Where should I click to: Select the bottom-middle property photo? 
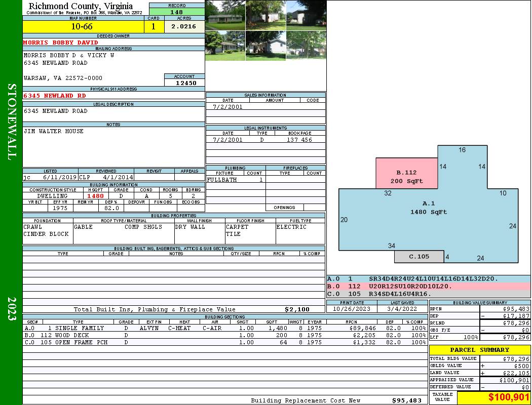[x=265, y=46]
